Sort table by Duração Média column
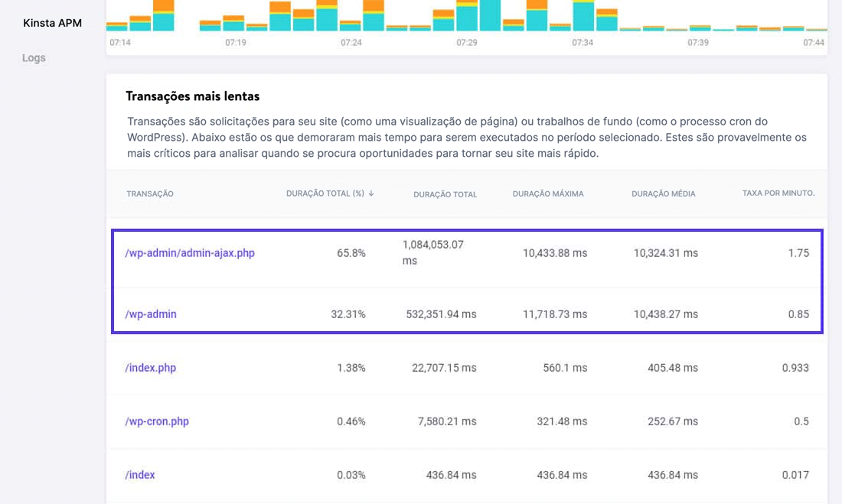The height and width of the screenshot is (504, 842). point(663,193)
